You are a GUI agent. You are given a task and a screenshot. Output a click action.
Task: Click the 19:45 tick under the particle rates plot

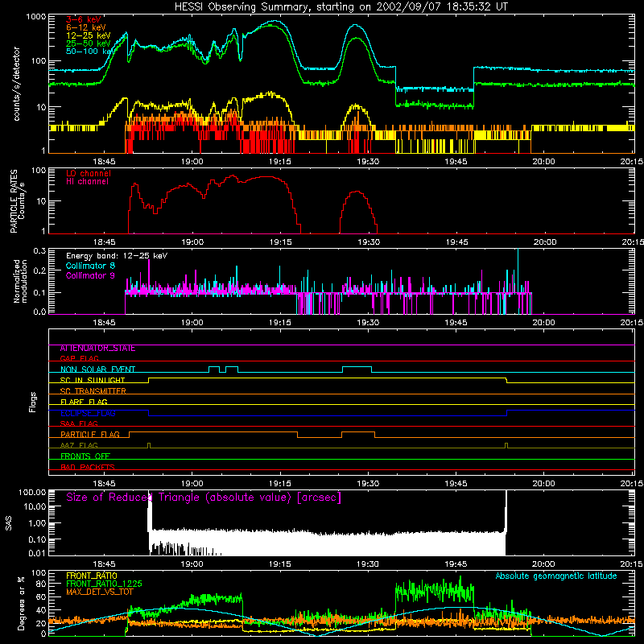coord(456,242)
